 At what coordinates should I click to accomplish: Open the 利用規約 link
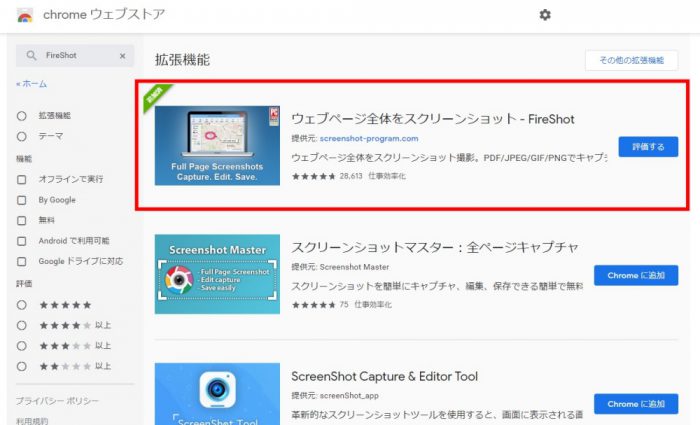click(32, 421)
